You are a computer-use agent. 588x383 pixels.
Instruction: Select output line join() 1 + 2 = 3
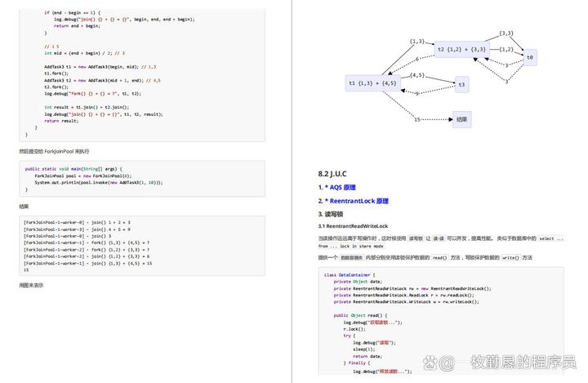77,222
